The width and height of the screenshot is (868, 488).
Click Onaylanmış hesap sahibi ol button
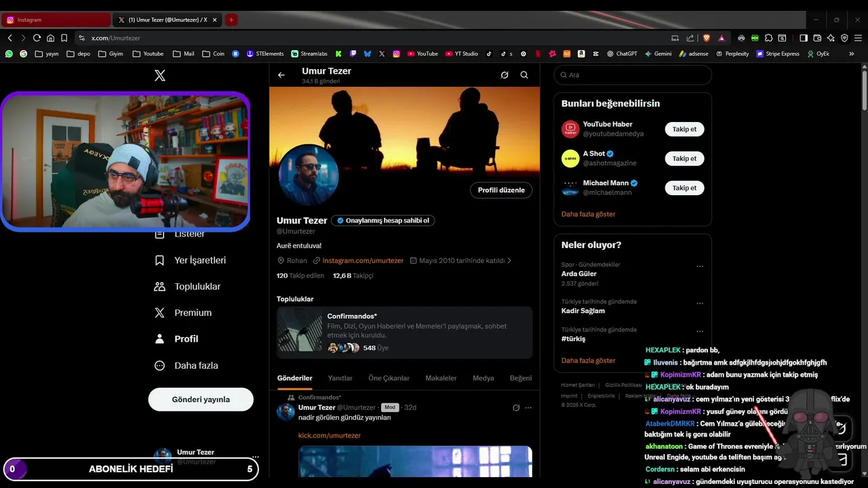[383, 220]
